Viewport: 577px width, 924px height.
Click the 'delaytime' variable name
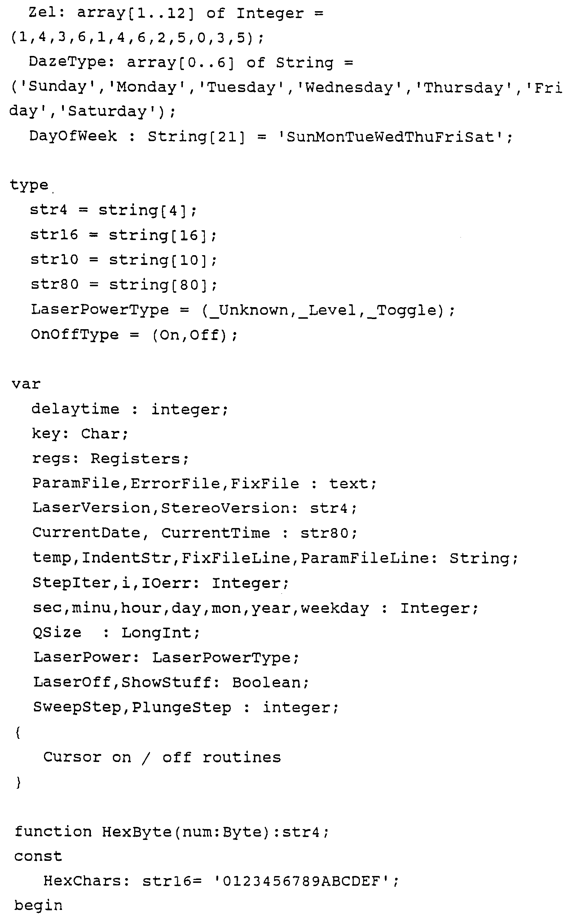(75, 409)
